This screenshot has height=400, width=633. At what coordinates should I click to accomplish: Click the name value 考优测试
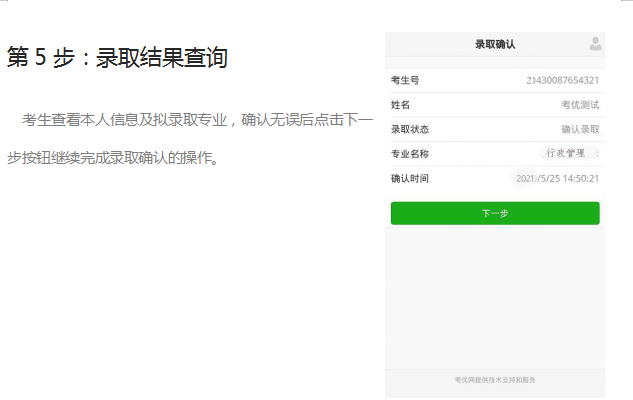pyautogui.click(x=580, y=104)
